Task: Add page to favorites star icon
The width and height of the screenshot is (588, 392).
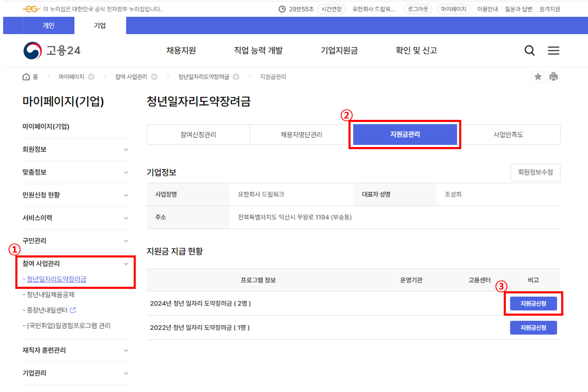Action: point(538,77)
